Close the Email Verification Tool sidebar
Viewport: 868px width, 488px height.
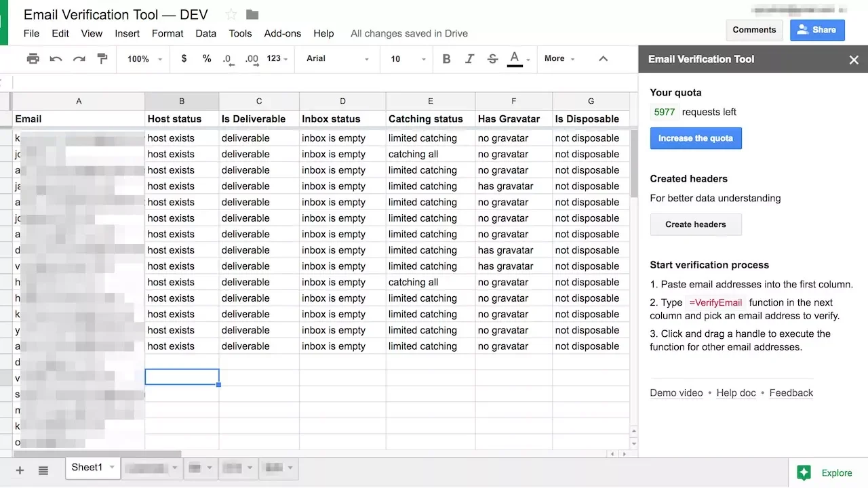tap(854, 60)
